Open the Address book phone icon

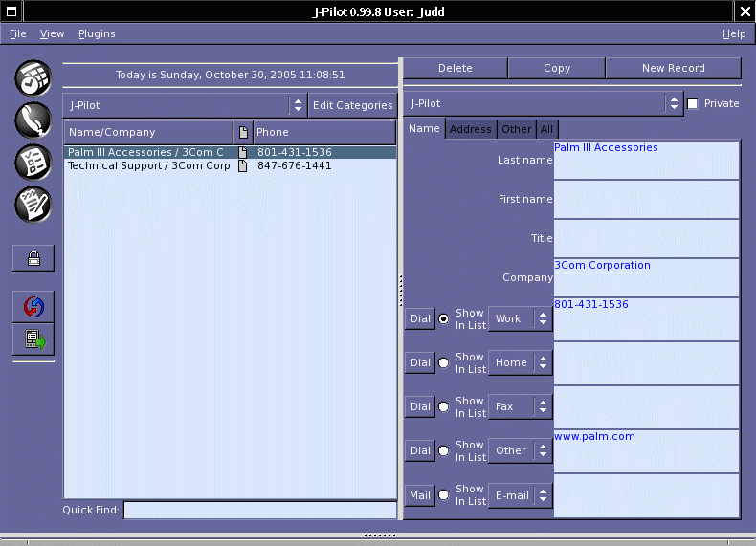[x=33, y=120]
